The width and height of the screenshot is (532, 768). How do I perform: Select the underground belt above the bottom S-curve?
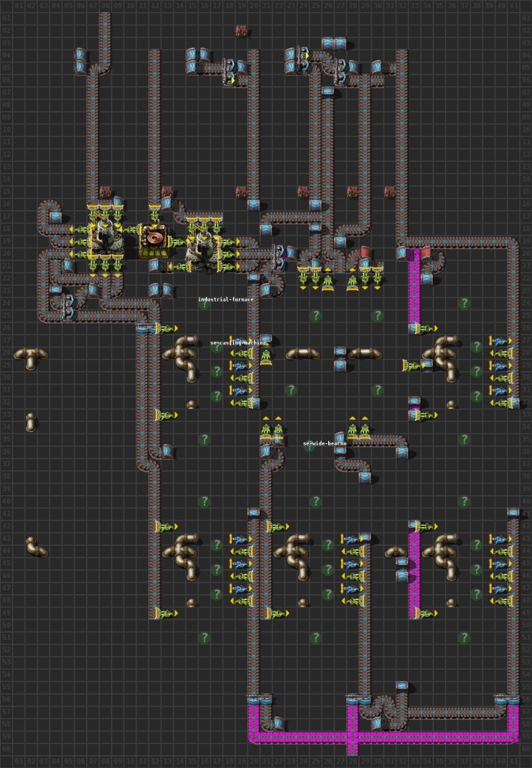402,687
